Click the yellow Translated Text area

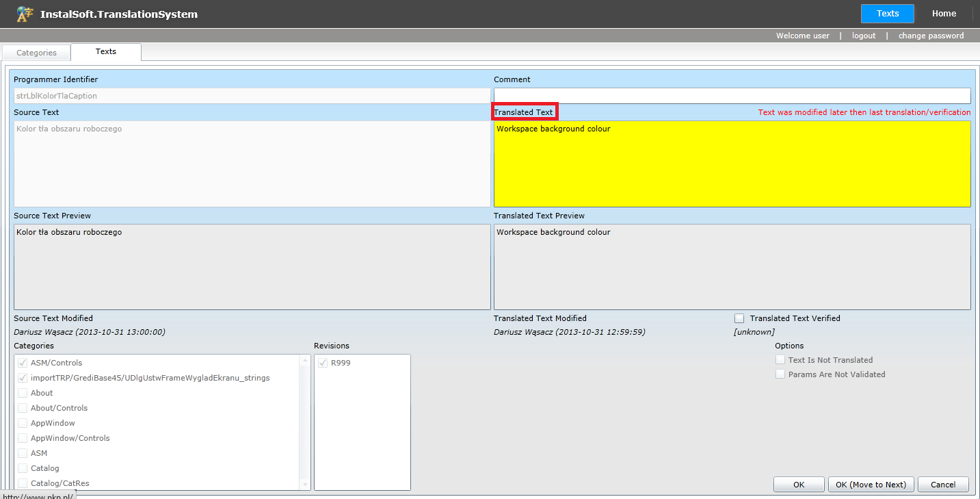(732, 164)
